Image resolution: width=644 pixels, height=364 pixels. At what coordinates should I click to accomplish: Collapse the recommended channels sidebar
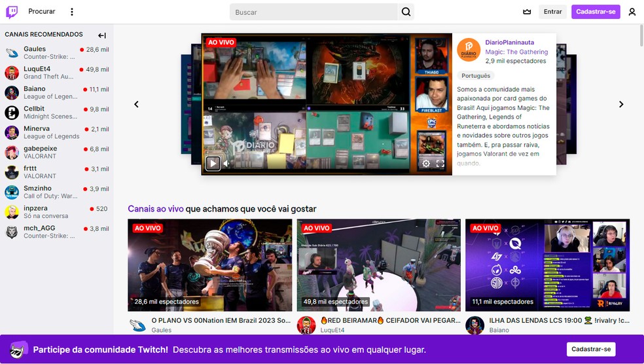[102, 35]
